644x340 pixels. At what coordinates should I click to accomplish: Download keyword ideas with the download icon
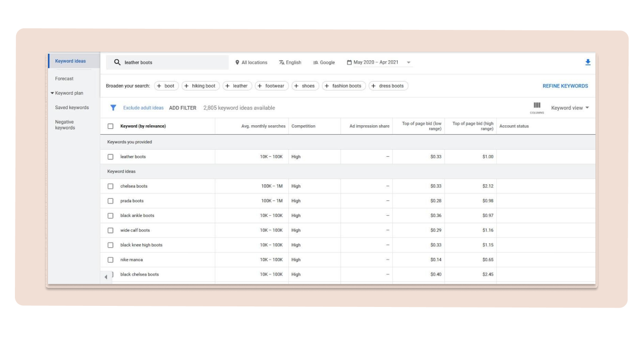coord(587,62)
